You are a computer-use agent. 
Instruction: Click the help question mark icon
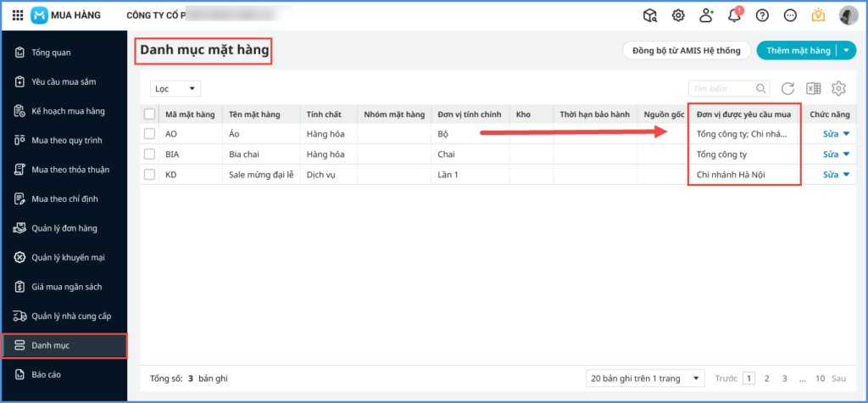pos(762,15)
